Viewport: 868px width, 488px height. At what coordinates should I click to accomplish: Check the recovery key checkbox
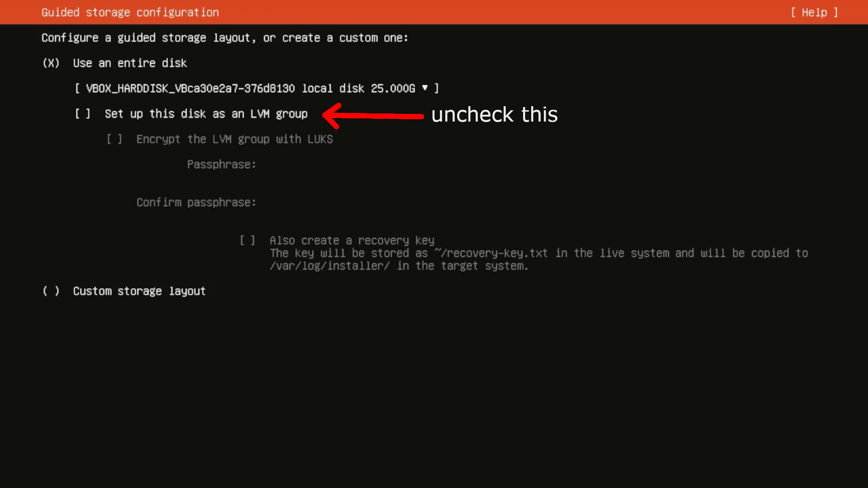pyautogui.click(x=247, y=240)
